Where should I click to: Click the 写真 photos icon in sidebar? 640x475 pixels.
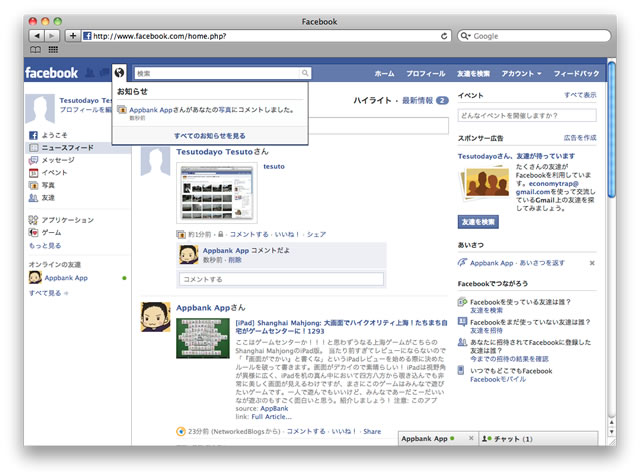tap(33, 185)
